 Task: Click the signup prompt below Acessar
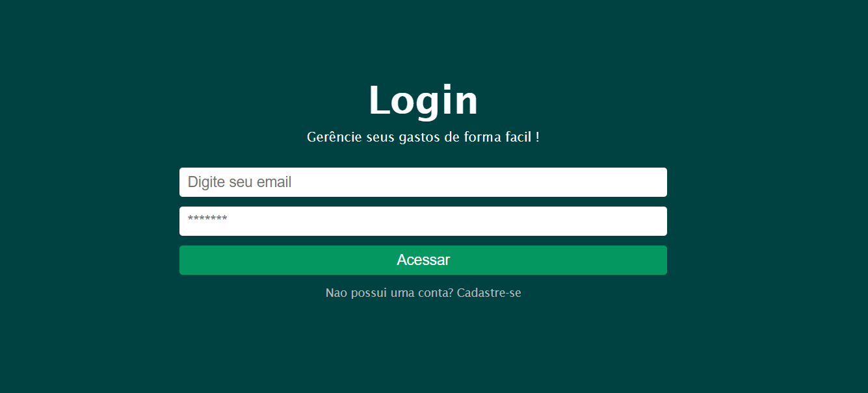pos(423,293)
